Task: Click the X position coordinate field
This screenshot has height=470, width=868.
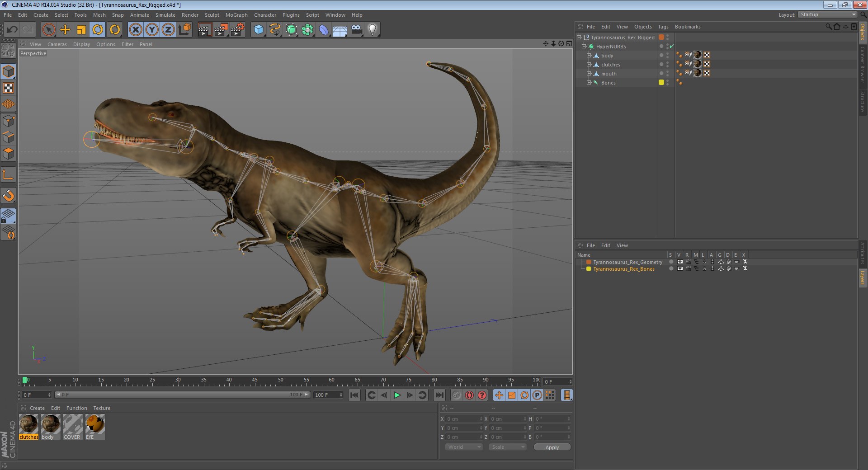Action: (464, 419)
